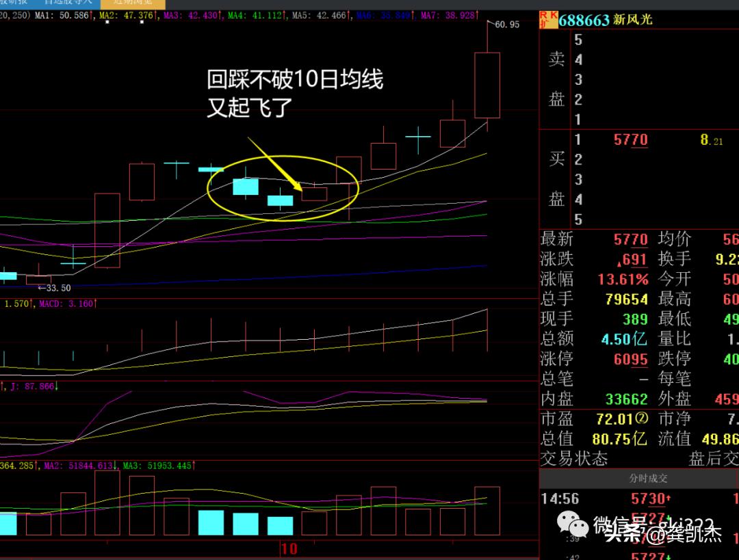Click 总手 value 79654
The image size is (739, 560).
(x=627, y=299)
